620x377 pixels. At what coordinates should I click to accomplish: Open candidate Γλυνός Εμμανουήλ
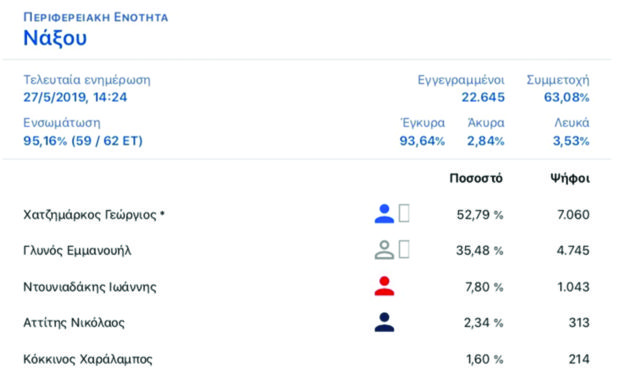point(77,251)
